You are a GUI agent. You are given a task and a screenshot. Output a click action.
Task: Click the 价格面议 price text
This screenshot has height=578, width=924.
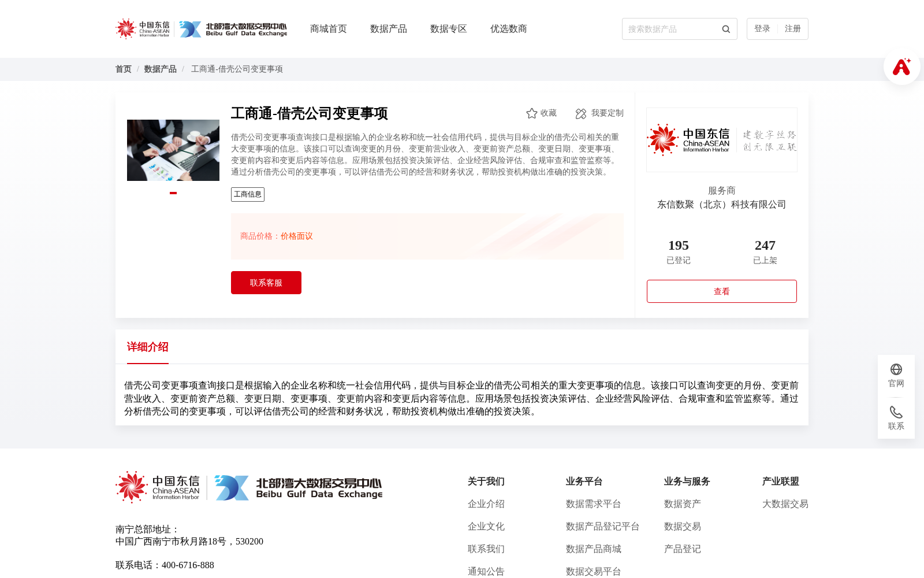pyautogui.click(x=297, y=236)
